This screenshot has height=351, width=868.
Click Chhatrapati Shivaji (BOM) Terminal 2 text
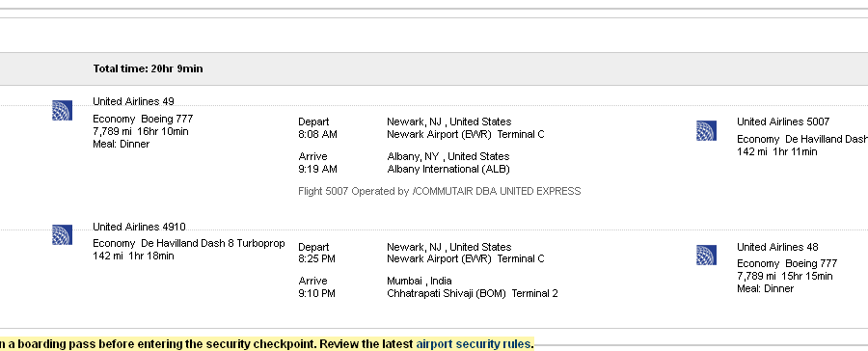(x=473, y=293)
